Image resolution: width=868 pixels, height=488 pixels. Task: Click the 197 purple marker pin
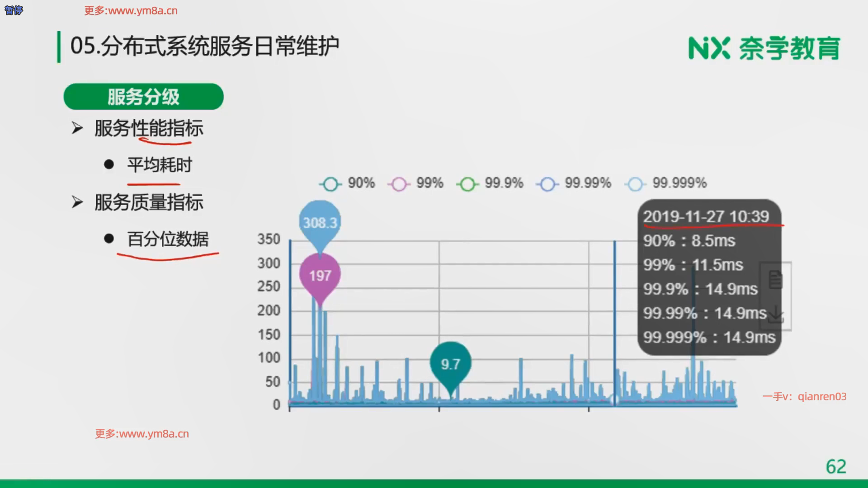coord(320,275)
